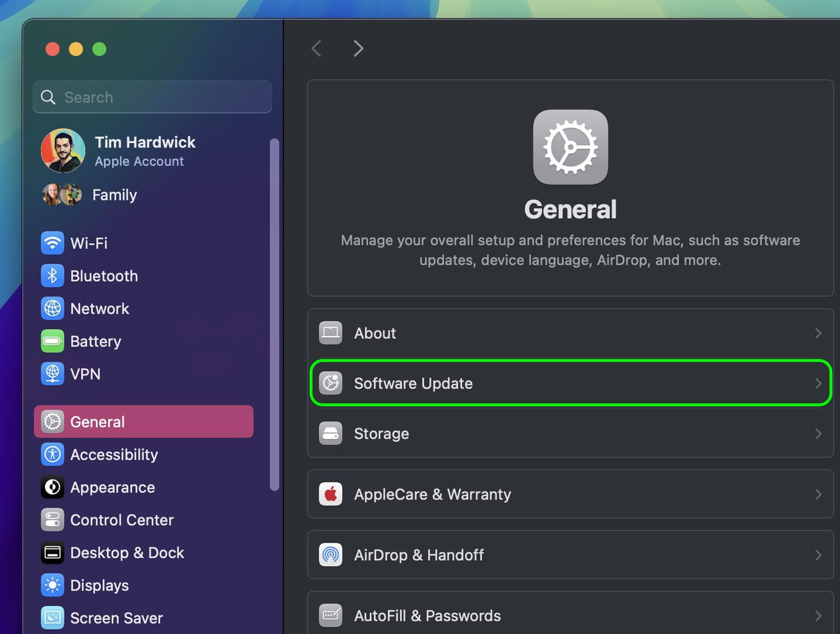This screenshot has width=840, height=634.
Task: Open Bluetooth settings via its sidebar icon
Action: click(x=52, y=276)
